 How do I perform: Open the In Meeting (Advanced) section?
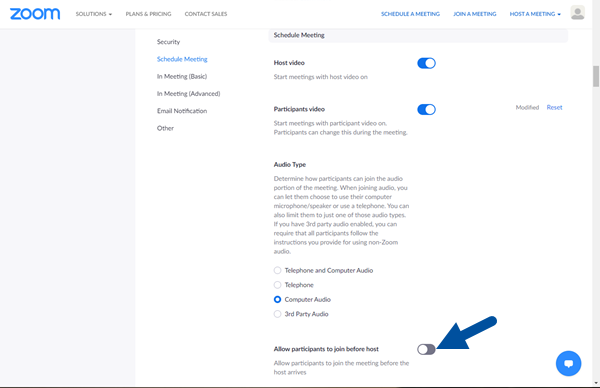188,94
